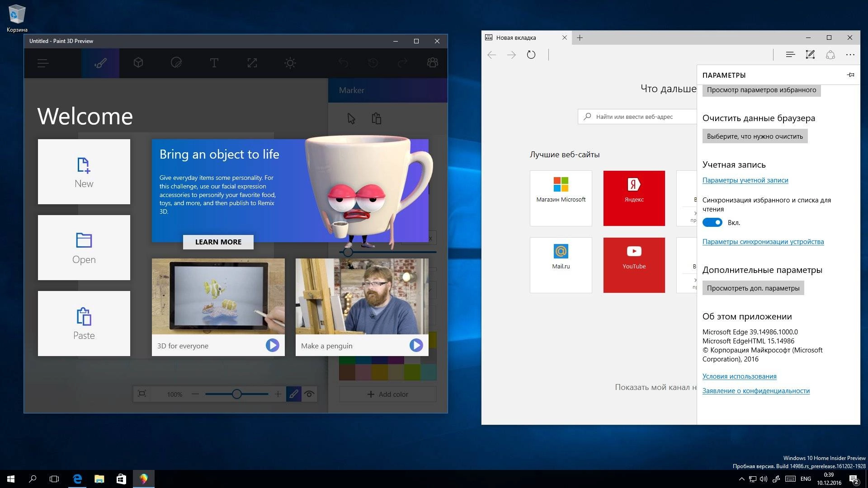
Task: Open the 3D for everyone thumbnail
Action: 218,296
